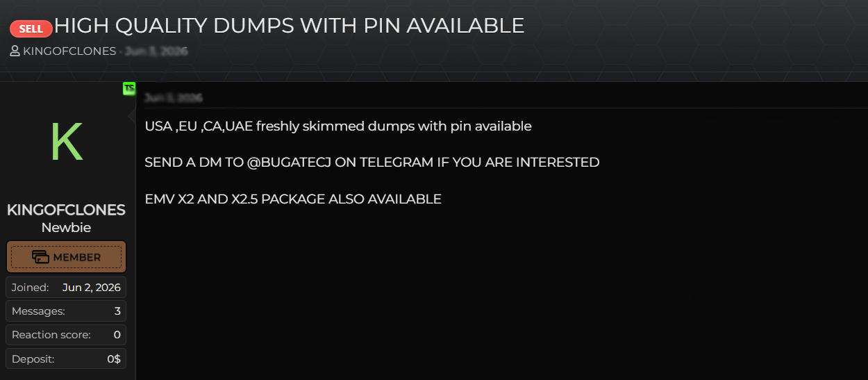The image size is (868, 380).
Task: Open the Messages count of 3
Action: (x=66, y=311)
